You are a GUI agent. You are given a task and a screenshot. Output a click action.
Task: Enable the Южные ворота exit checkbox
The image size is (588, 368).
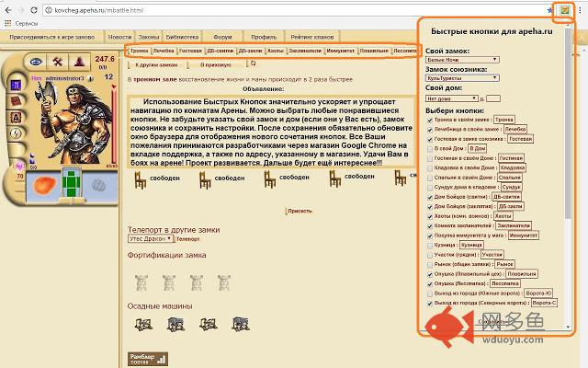430,293
